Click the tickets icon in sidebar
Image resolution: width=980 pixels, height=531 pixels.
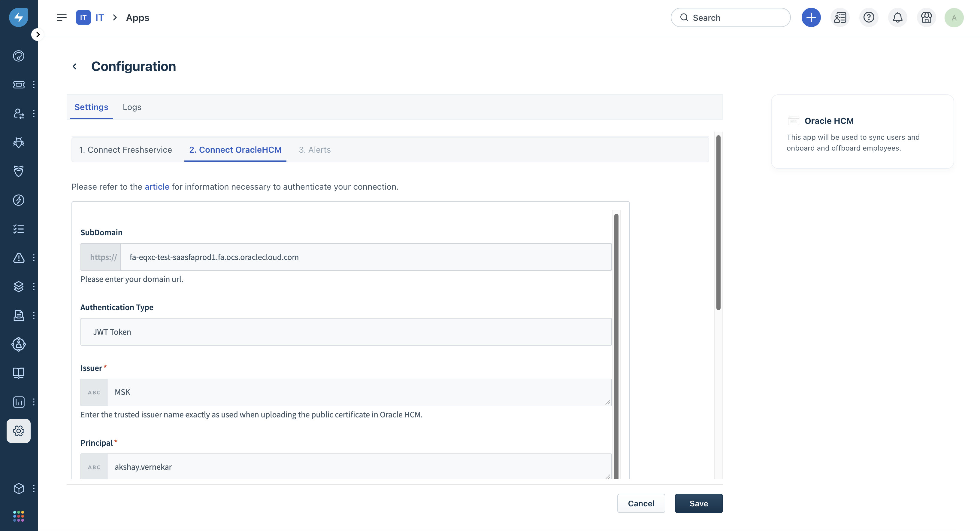[18, 84]
